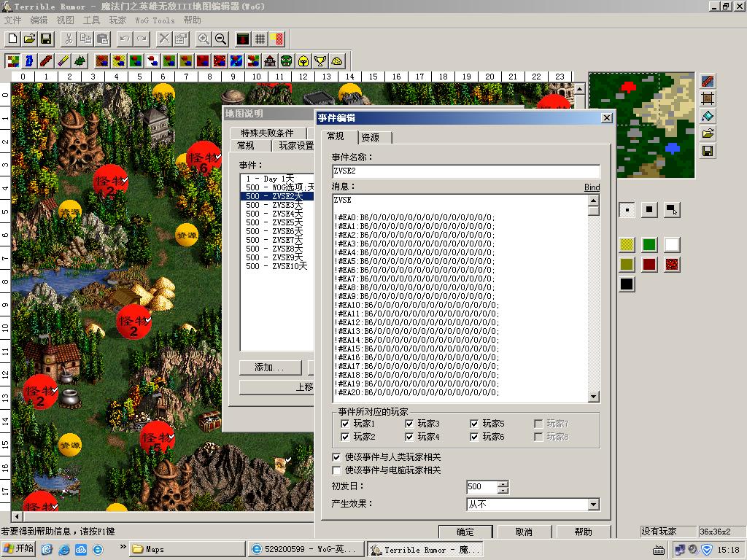Switch to the Maps folder taskbar window

[187, 549]
